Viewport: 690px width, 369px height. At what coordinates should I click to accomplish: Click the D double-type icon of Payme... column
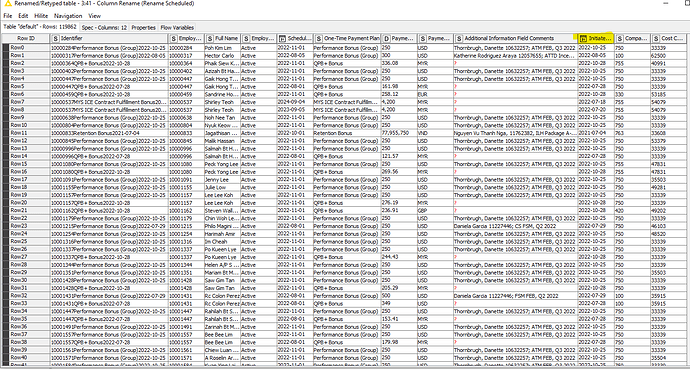pos(386,39)
